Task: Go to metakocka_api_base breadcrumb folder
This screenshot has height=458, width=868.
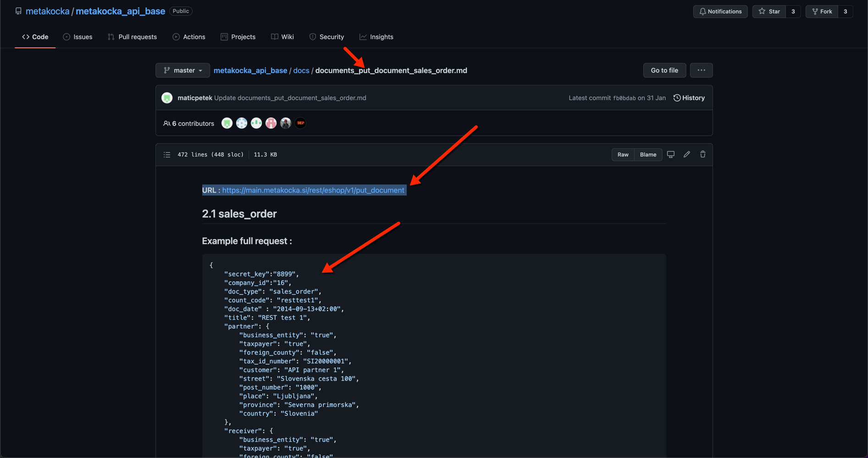Action: click(250, 70)
